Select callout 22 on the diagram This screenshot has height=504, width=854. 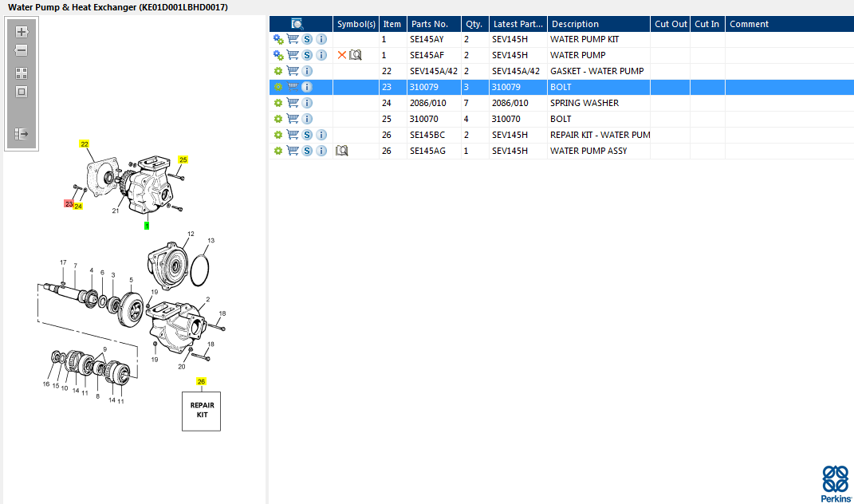coord(85,144)
